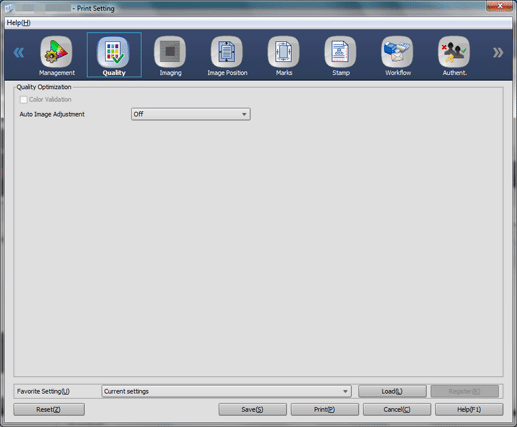Image resolution: width=517 pixels, height=427 pixels.
Task: Click the Cancel(C) button
Action: coord(397,409)
